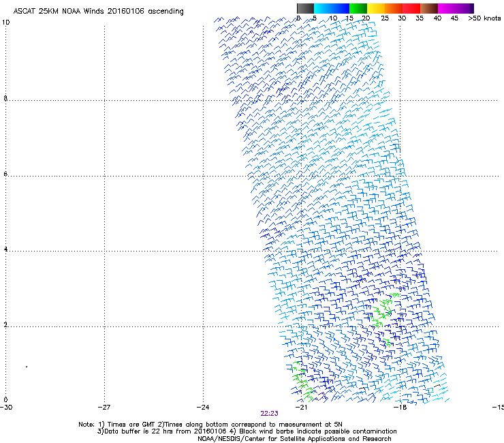The width and height of the screenshot is (504, 443).
Task: Click the legend number '40' under the color bar
Action: pyautogui.click(x=437, y=18)
